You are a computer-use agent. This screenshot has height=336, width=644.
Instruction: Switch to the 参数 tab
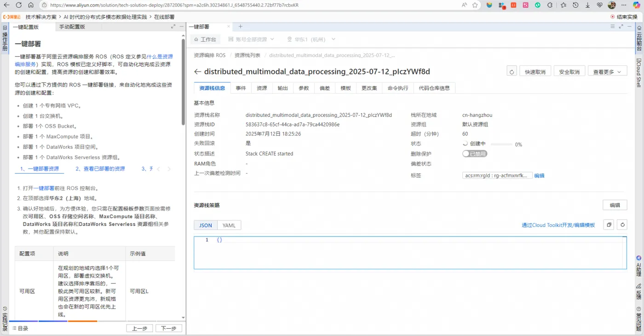coord(304,88)
